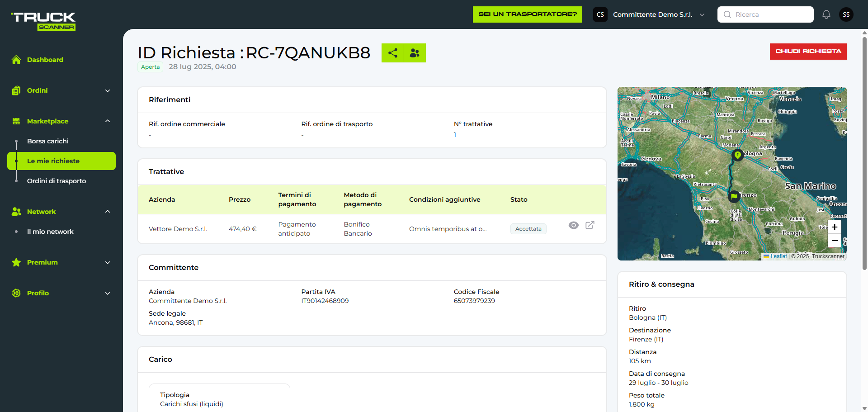Image resolution: width=868 pixels, height=412 pixels.
Task: Click Sei un trasportatore button
Action: [x=528, y=14]
